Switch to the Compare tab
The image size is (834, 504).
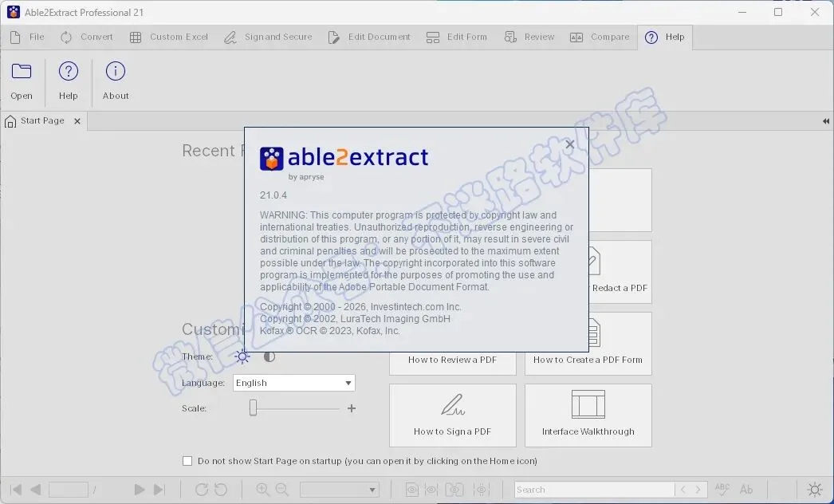coord(600,37)
